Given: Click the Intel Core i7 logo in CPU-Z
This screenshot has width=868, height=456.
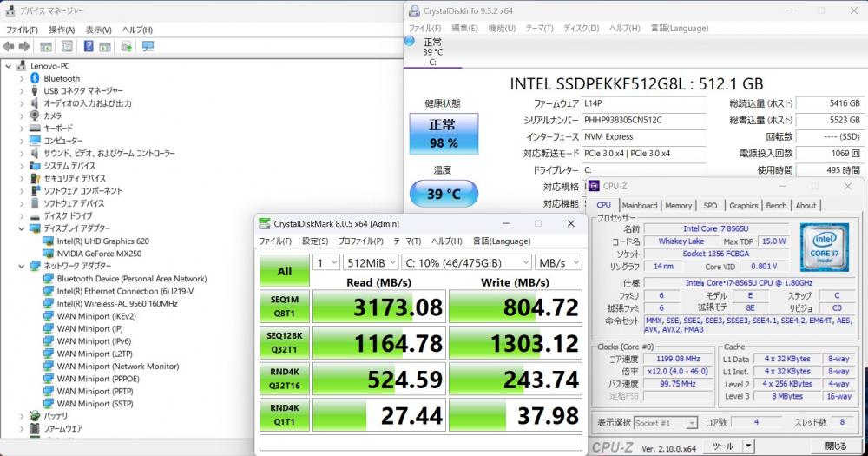Looking at the screenshot, I should pos(825,248).
